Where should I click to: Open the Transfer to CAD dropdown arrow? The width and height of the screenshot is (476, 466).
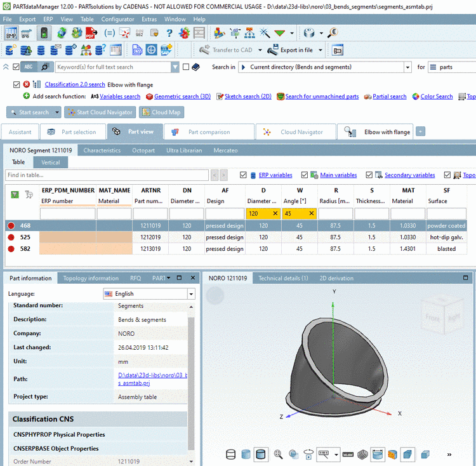click(260, 50)
